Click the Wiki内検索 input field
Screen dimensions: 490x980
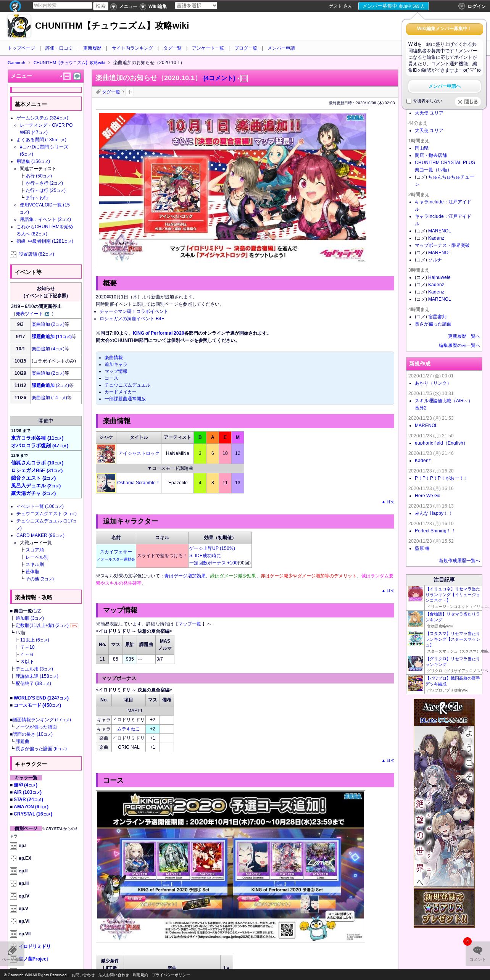pos(63,6)
